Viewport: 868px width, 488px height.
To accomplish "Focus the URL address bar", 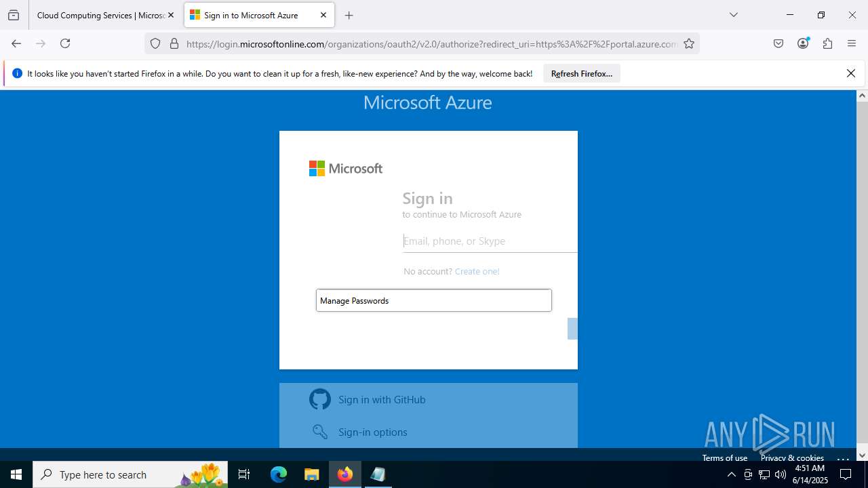I will pos(431,44).
